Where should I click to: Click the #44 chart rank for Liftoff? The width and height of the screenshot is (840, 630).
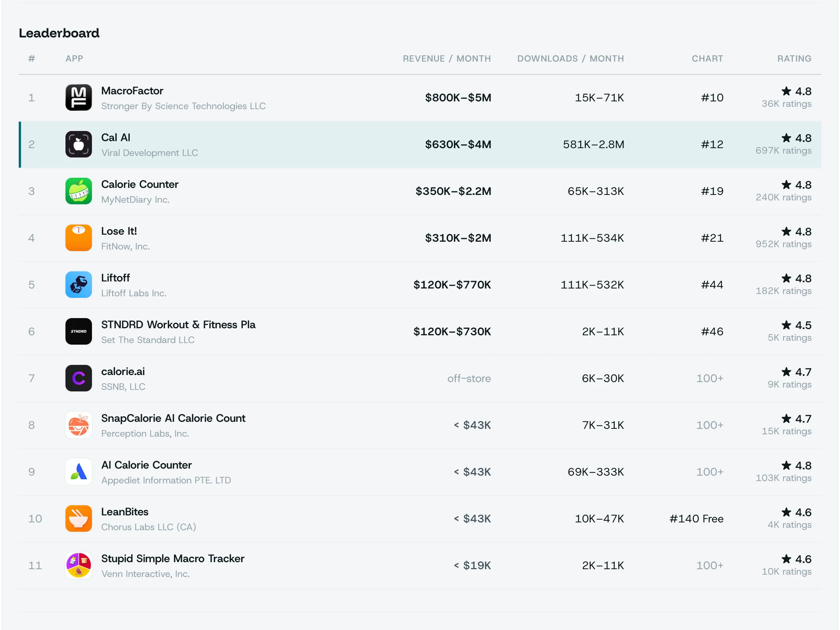(x=712, y=285)
